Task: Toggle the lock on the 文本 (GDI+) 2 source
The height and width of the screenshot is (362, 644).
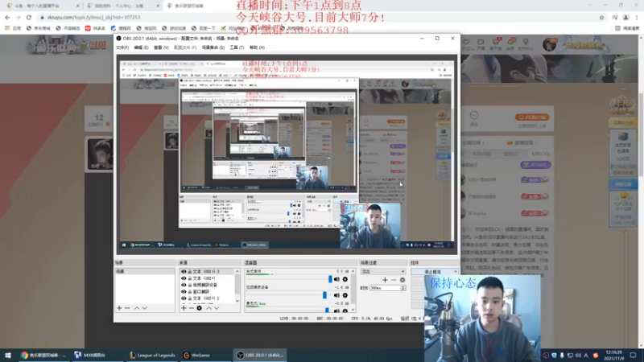Action: [190, 298]
